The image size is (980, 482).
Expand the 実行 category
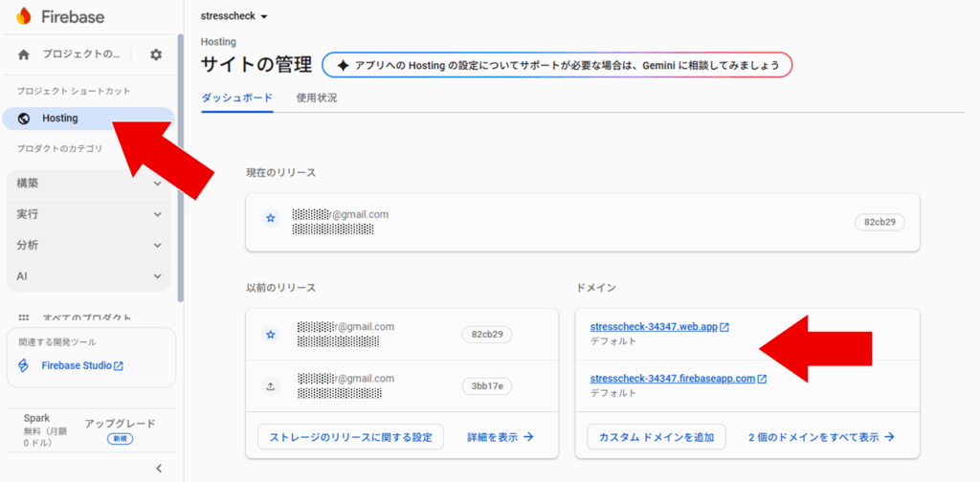click(88, 214)
